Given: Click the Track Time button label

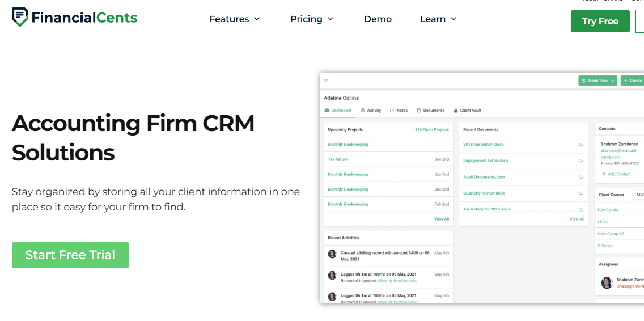Looking at the screenshot, I should coord(598,81).
